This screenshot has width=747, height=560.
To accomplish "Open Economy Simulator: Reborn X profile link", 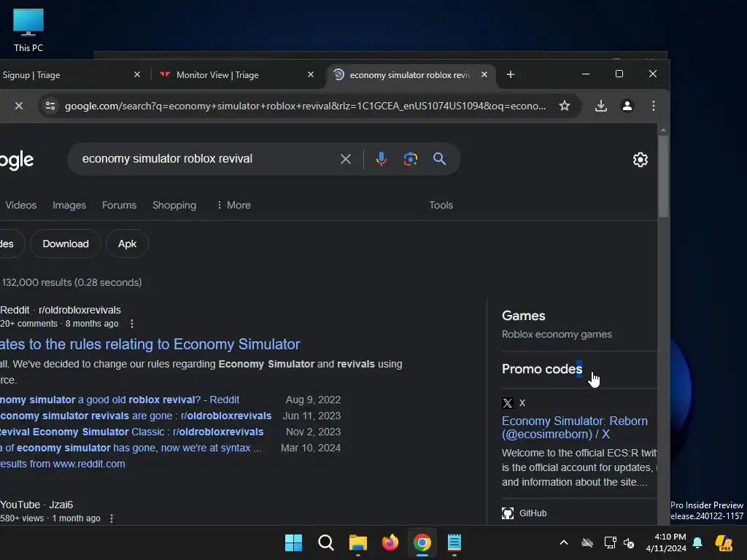I will [x=575, y=427].
